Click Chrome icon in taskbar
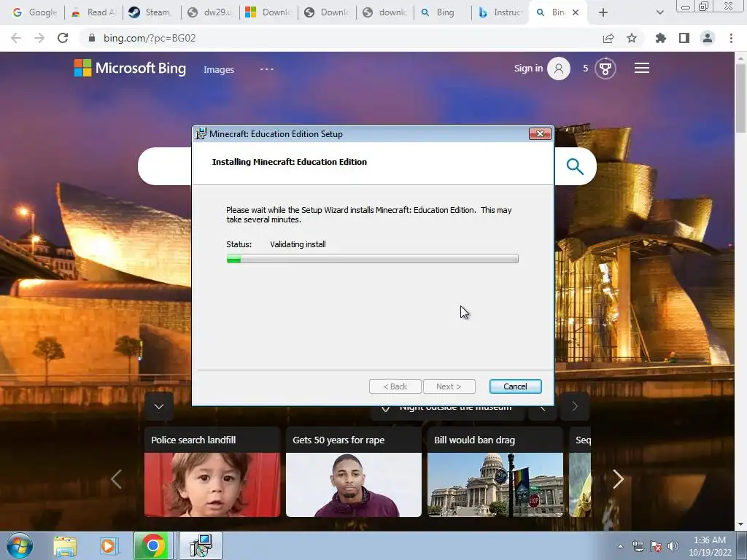Image resolution: width=747 pixels, height=560 pixels. click(153, 545)
